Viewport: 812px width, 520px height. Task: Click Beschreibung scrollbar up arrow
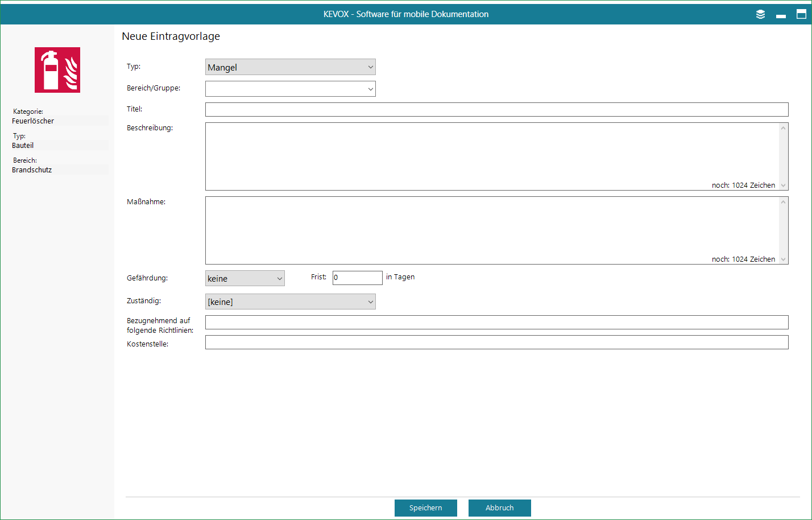click(x=784, y=128)
